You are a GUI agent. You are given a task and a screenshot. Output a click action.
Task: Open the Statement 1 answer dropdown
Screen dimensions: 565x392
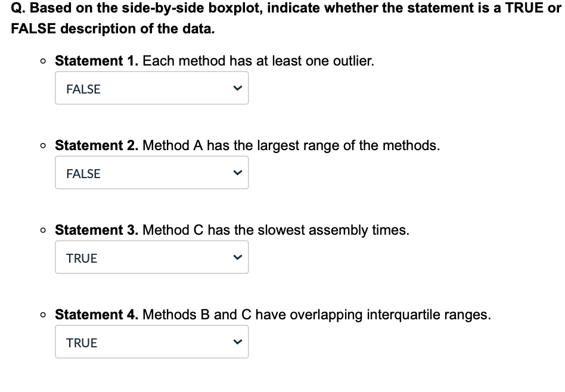coord(152,88)
